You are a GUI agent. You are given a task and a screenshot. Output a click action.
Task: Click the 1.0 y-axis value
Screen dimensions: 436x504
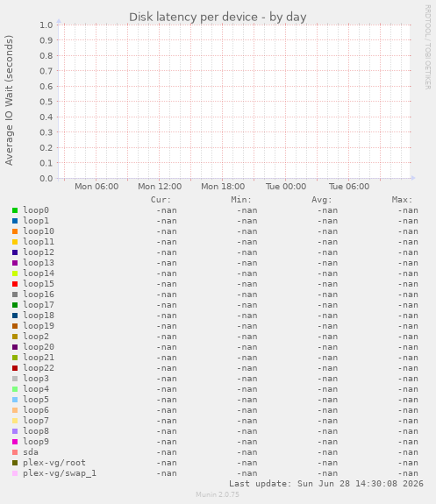(46, 25)
